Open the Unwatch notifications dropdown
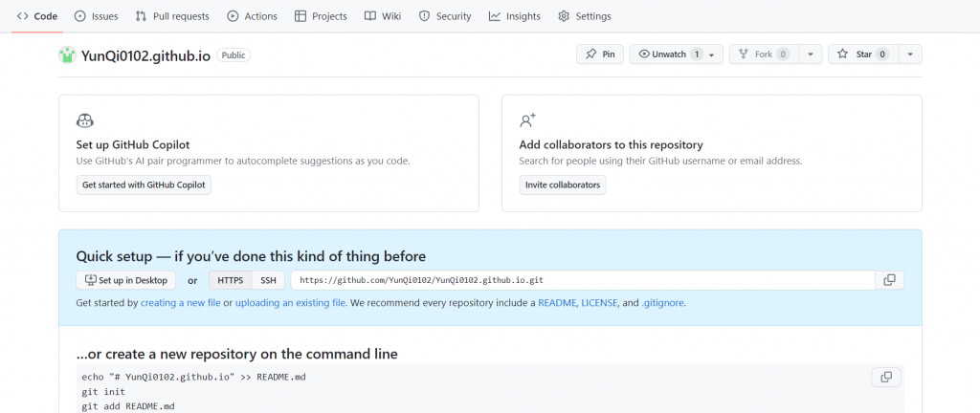Viewport: 980px width, 413px height. coord(677,54)
